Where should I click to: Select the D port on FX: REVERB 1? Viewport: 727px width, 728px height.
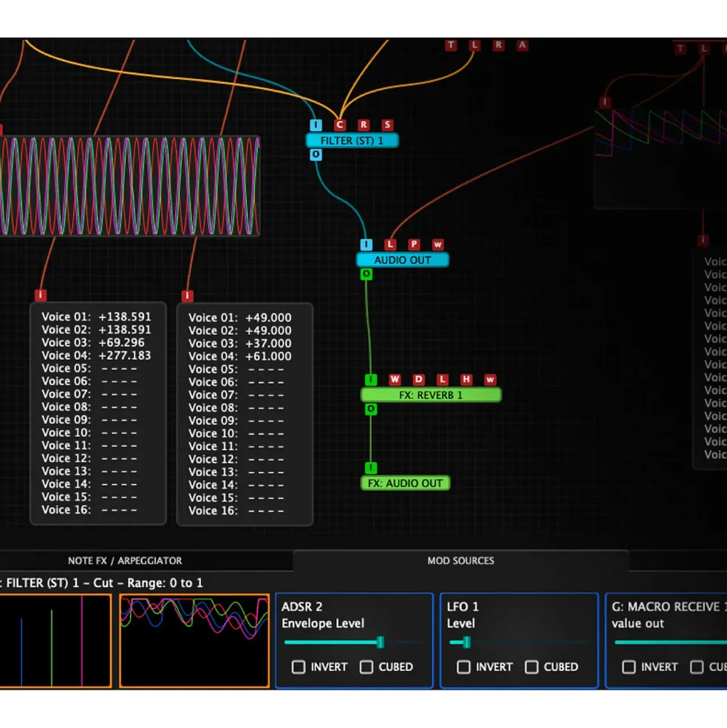(x=419, y=379)
